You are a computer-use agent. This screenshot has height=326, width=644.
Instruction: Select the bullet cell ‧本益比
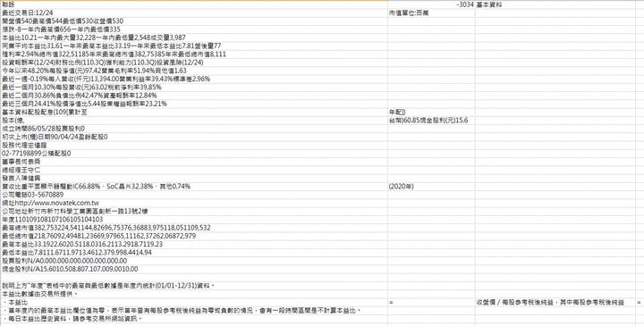tap(194, 302)
